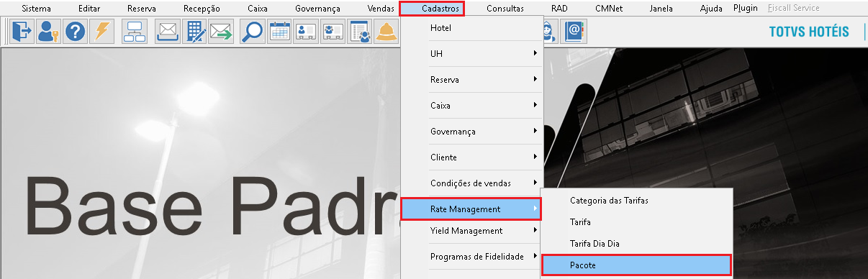This screenshot has width=868, height=279.
Task: Open the user with key icon
Action: (48, 32)
